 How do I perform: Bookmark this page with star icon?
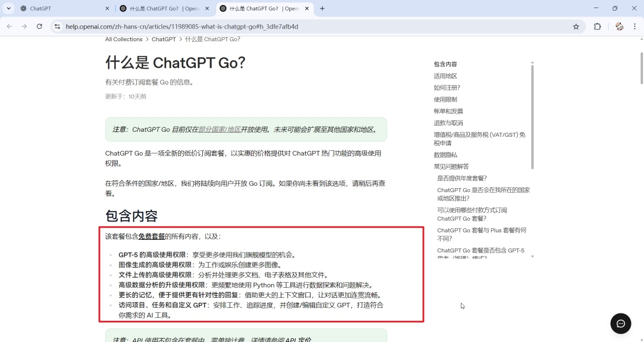[x=576, y=27]
